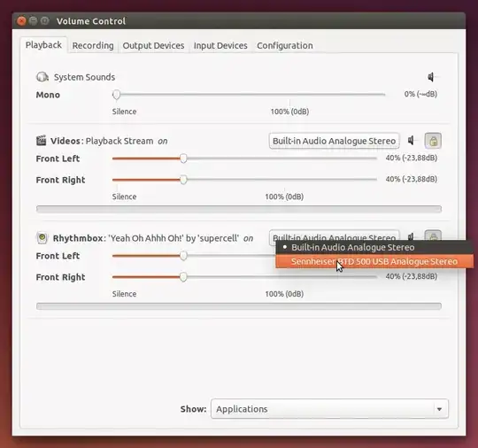The image size is (478, 448).
Task: Mute the System Sounds stream
Action: pyautogui.click(x=431, y=77)
